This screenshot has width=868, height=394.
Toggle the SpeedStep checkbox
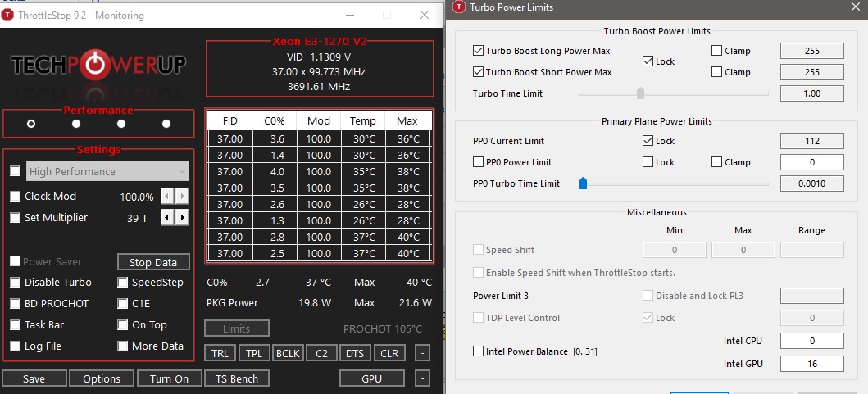(123, 283)
